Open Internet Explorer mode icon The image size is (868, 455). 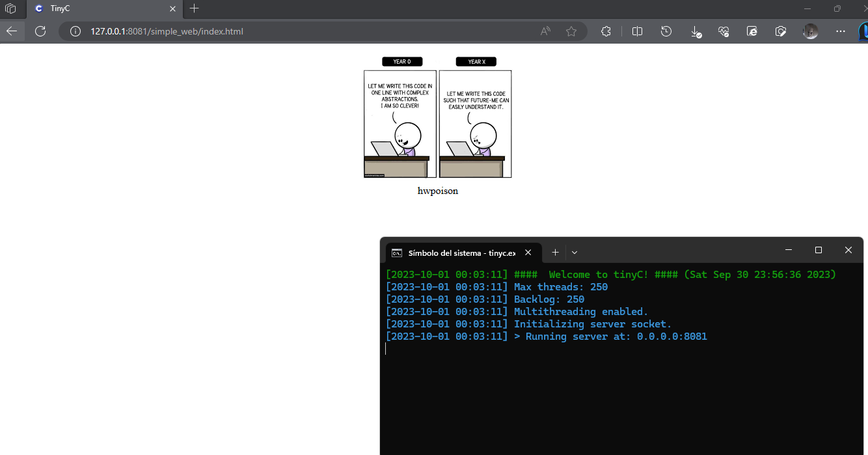(752, 31)
